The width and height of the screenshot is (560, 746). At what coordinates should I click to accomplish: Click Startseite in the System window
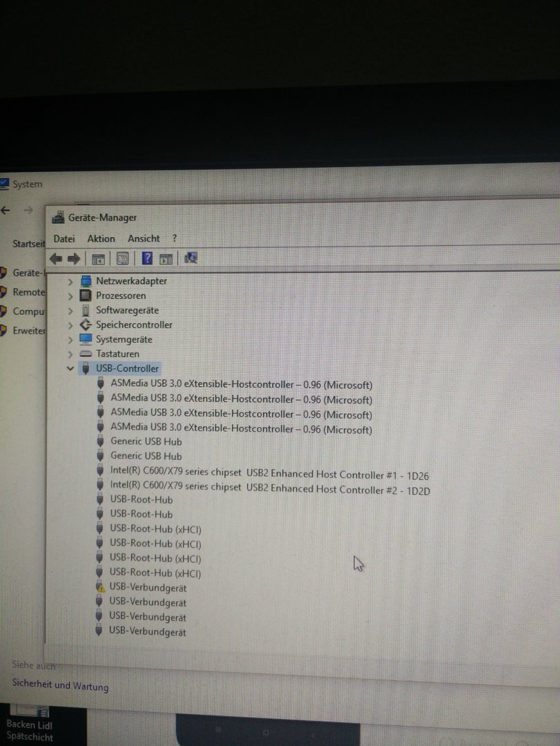28,244
